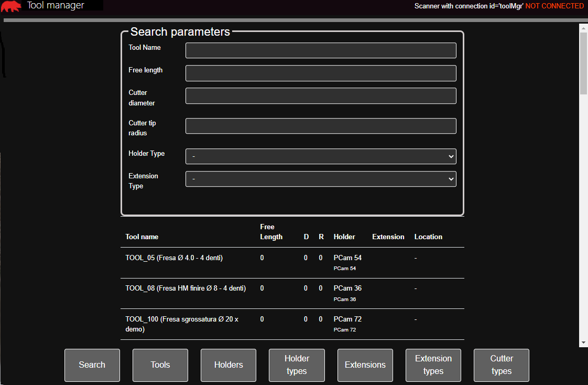Click the Cutter diameter input field
This screenshot has height=385, width=588.
(x=321, y=95)
